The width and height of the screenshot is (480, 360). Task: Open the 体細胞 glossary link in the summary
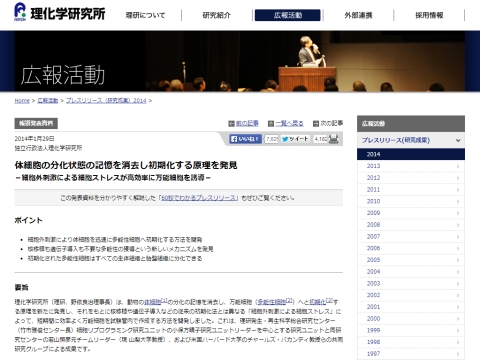point(152,302)
